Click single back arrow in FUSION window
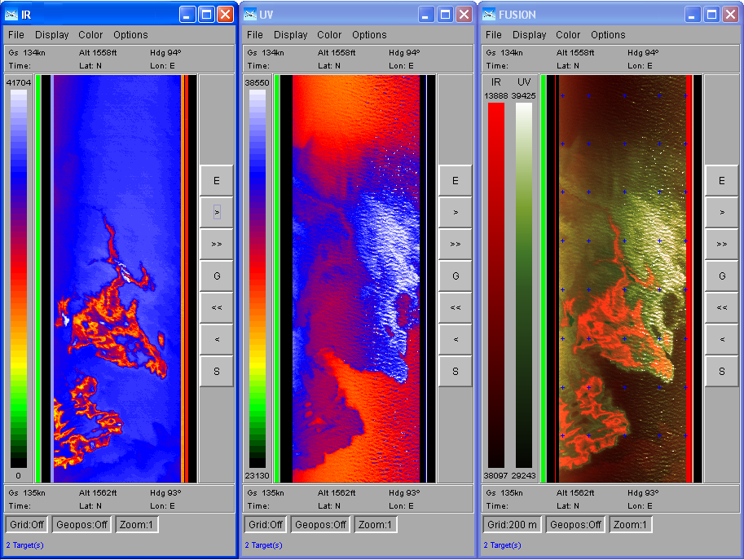The width and height of the screenshot is (744, 560). tap(722, 339)
